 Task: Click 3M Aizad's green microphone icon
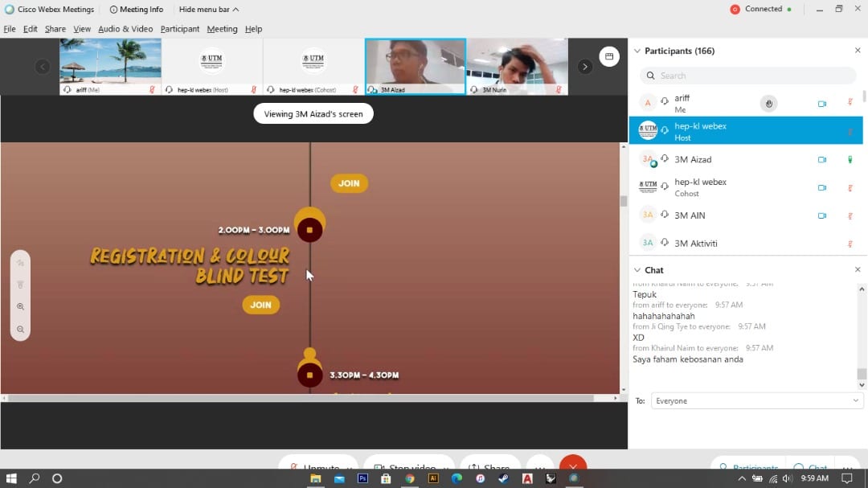[850, 160]
